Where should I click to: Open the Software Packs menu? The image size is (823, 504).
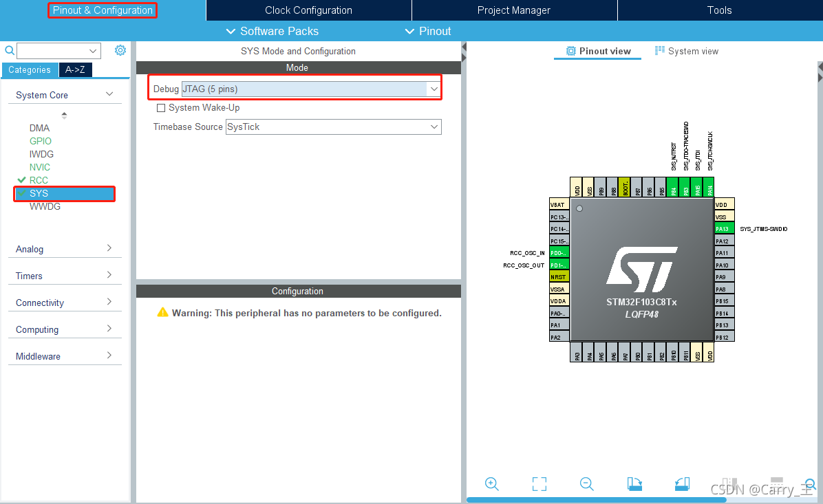272,32
